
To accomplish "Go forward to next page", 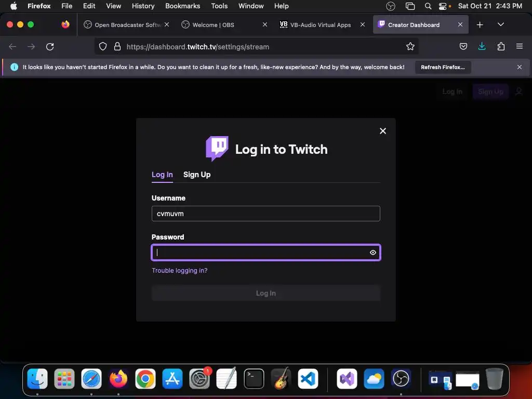I will (31, 46).
